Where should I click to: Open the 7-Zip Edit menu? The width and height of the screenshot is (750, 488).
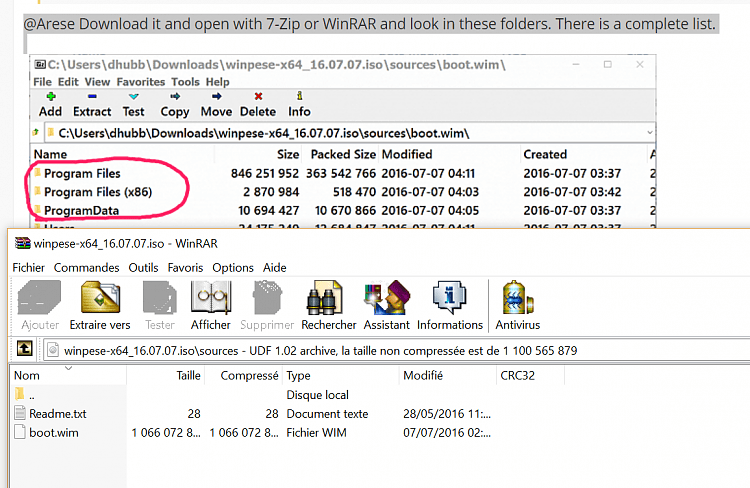pyautogui.click(x=68, y=82)
